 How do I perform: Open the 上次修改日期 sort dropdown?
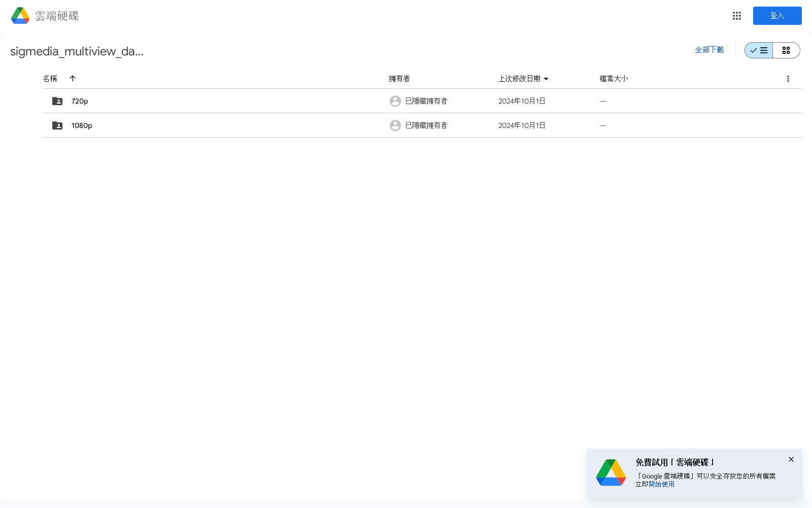[546, 79]
